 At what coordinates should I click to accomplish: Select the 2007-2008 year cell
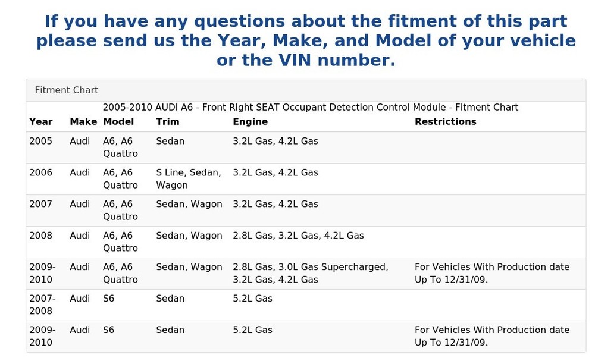click(42, 305)
